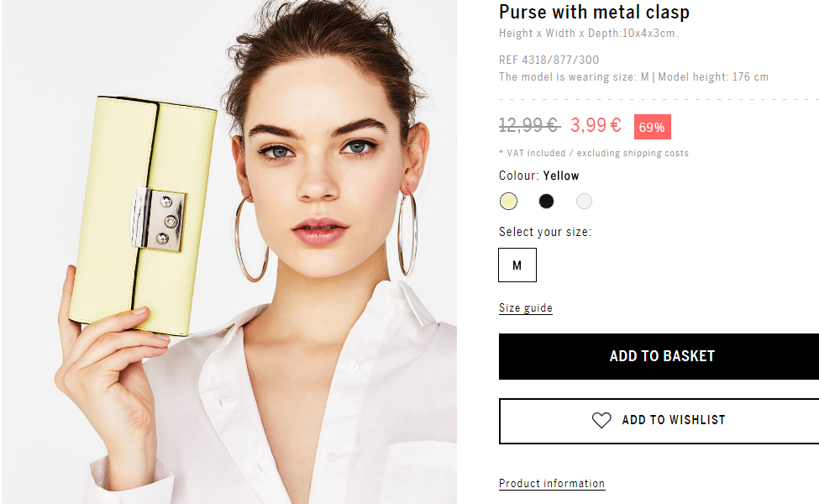Viewport: 819px width, 504px height.
Task: Click the Height x Width x Depth dimensions line
Action: pyautogui.click(x=588, y=34)
